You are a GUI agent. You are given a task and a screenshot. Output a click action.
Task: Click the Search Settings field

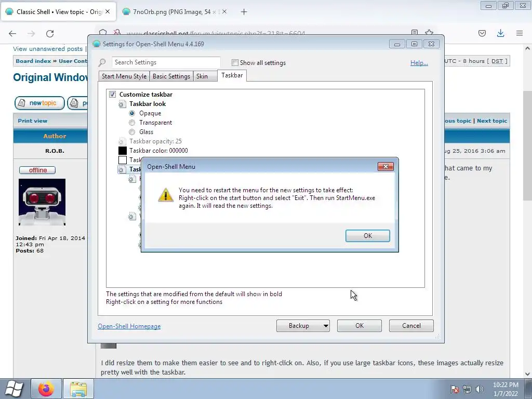166,62
